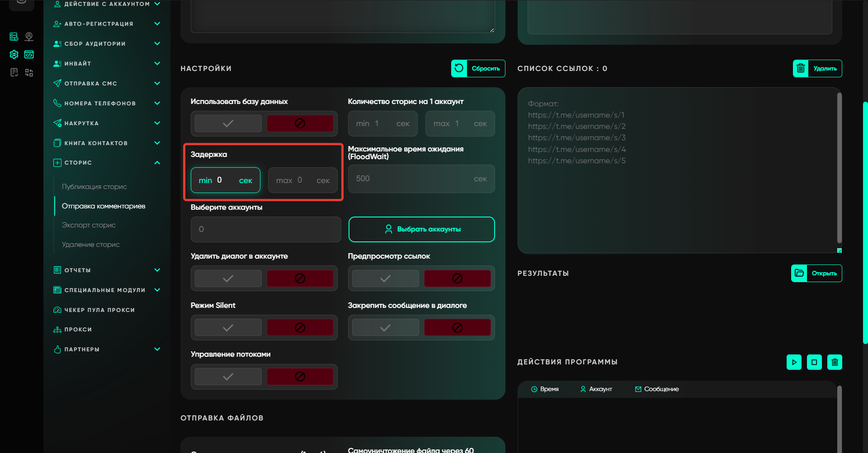Click the settings gear icon in left rail

pos(14,55)
